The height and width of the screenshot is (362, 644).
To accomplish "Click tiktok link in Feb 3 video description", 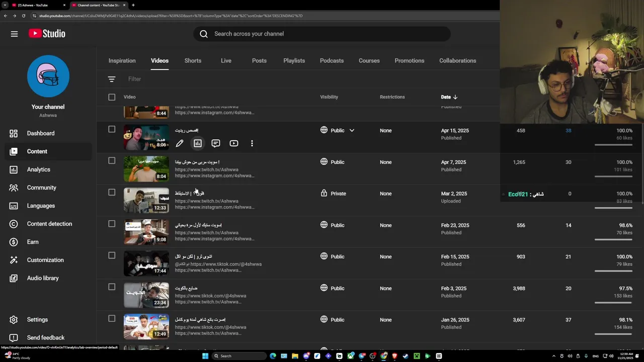I will pyautogui.click(x=210, y=296).
